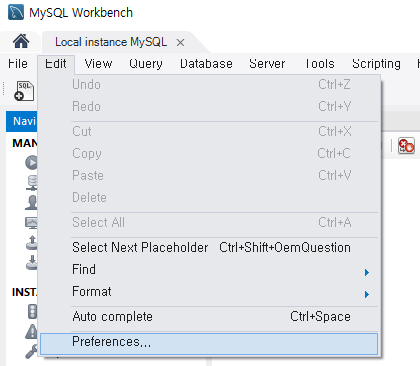Image resolution: width=420 pixels, height=366 pixels.
Task: Open Data Import/Restore icon in Navigator
Action: pos(32,262)
